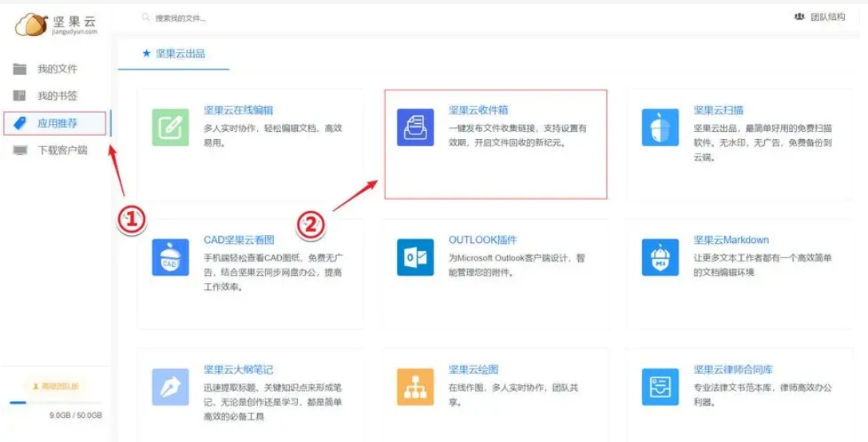Select 应用推荐 in the sidebar

tap(54, 123)
